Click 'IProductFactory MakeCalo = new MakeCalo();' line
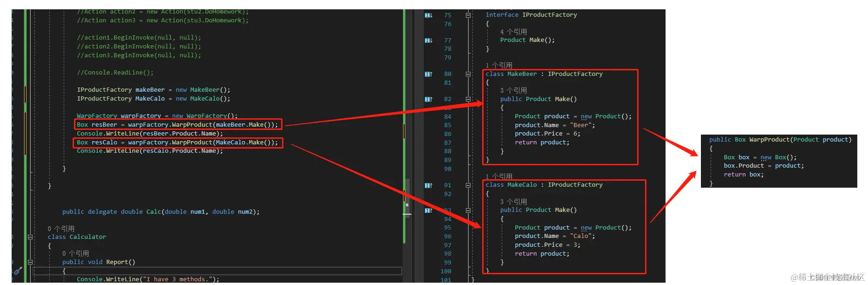The image size is (868, 285). [x=154, y=99]
